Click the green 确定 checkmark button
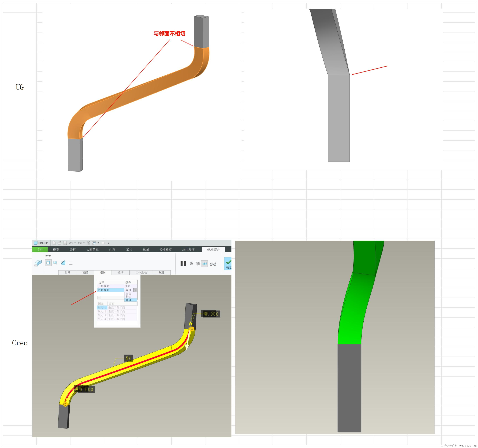The height and width of the screenshot is (448, 478). 228,263
